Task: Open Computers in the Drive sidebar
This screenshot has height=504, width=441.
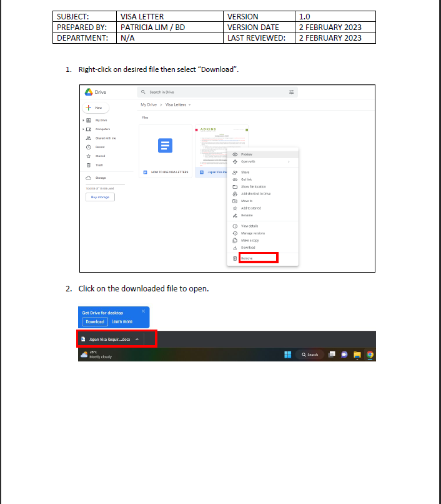Action: tap(102, 129)
